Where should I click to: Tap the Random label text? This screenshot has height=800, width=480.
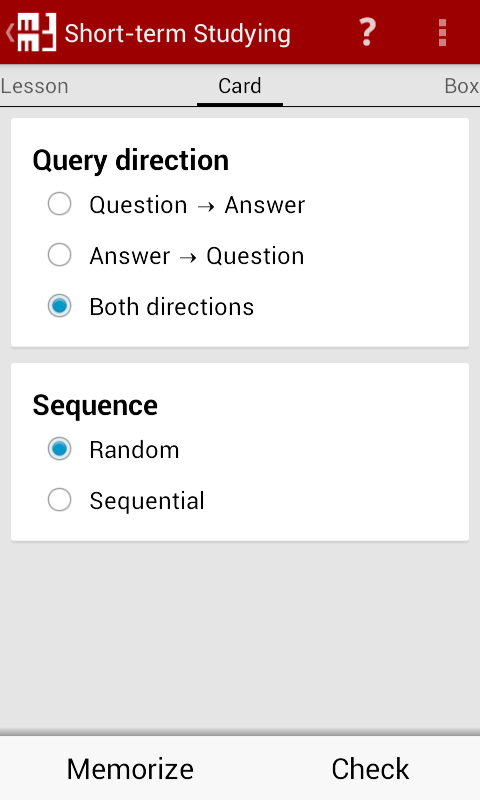(x=134, y=449)
